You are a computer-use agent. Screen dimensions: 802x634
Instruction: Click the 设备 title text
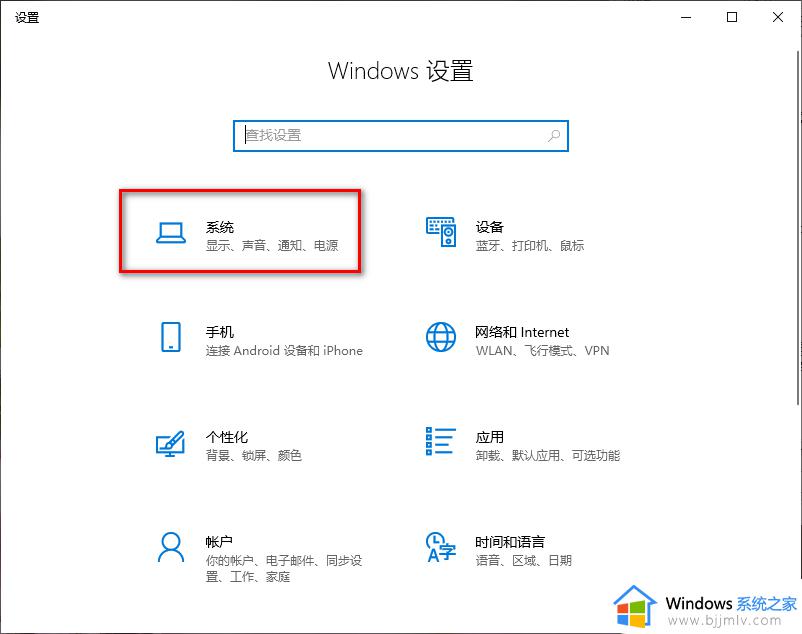coord(489,227)
